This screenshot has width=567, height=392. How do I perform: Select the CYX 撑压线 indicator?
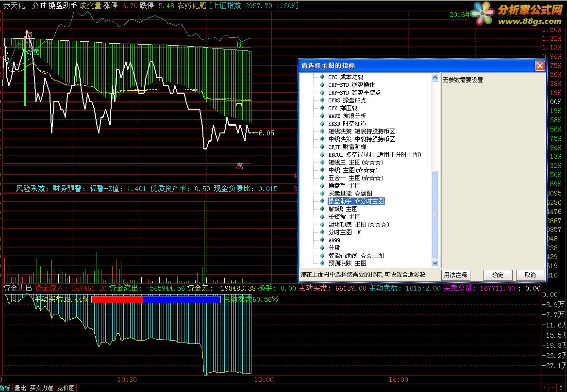pos(342,108)
